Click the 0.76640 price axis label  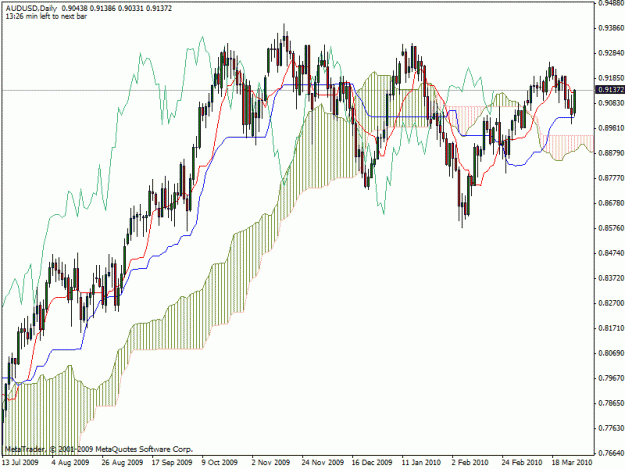click(x=610, y=453)
